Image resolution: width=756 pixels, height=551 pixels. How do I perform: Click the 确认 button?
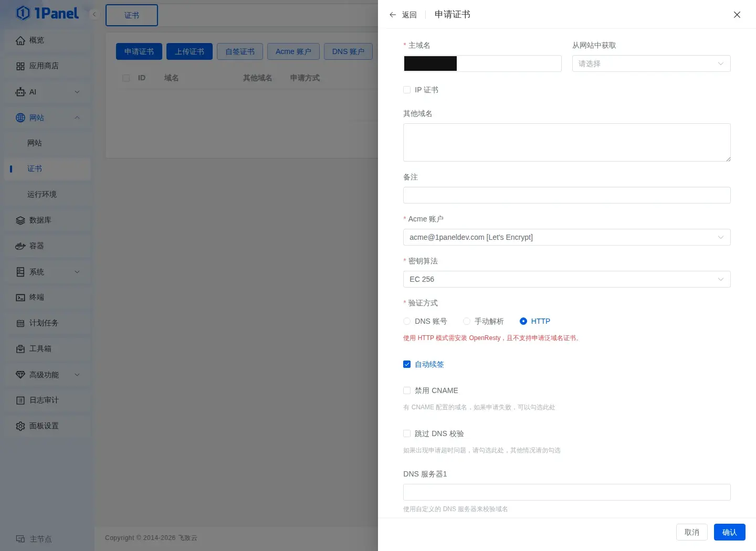tap(730, 532)
